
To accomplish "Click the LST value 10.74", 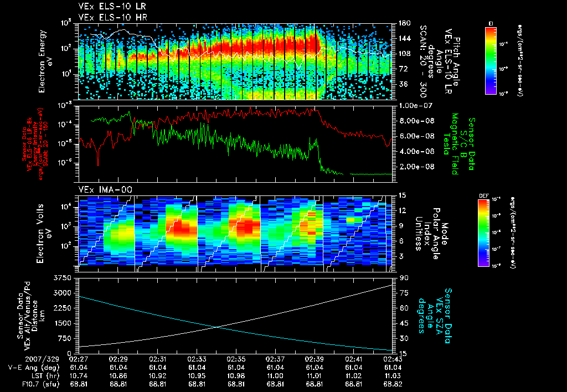I will coord(79,376).
